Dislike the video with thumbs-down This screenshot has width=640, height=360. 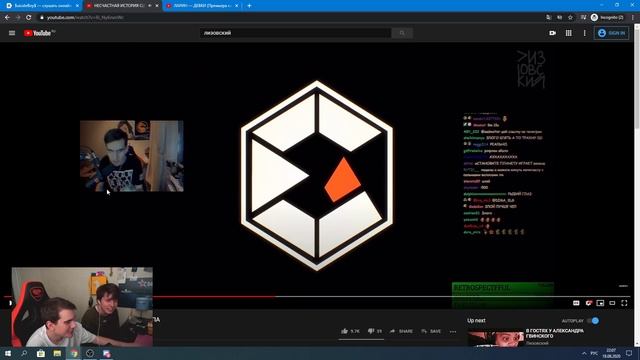point(374,331)
